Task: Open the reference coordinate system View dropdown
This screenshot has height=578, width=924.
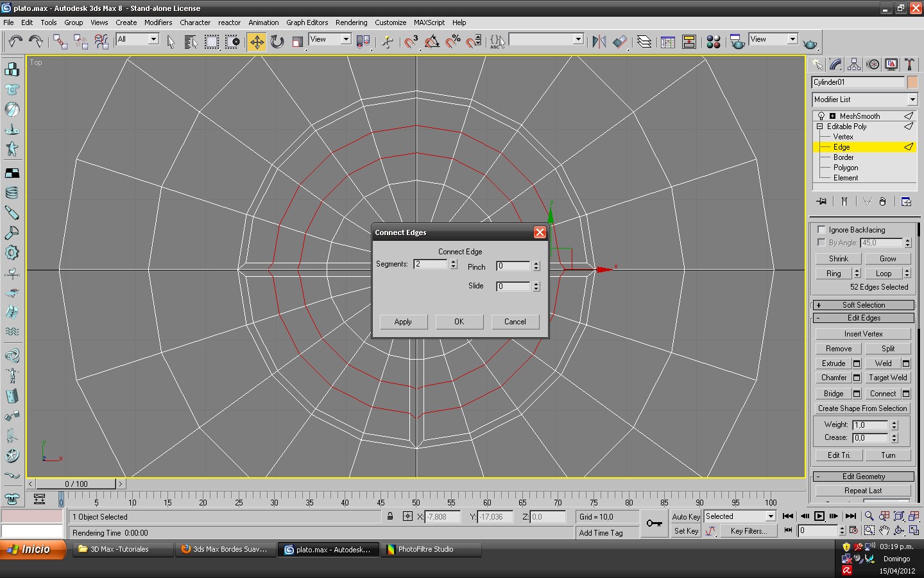Action: coord(330,39)
